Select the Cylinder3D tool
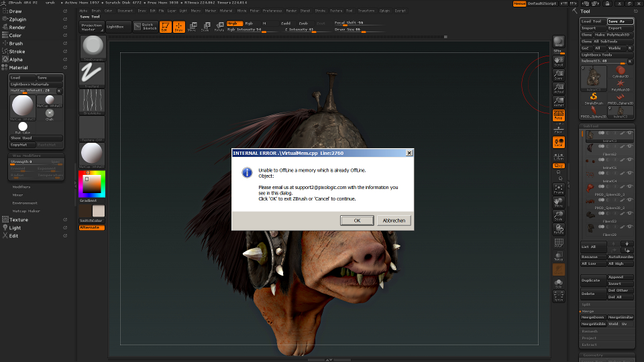 click(620, 72)
